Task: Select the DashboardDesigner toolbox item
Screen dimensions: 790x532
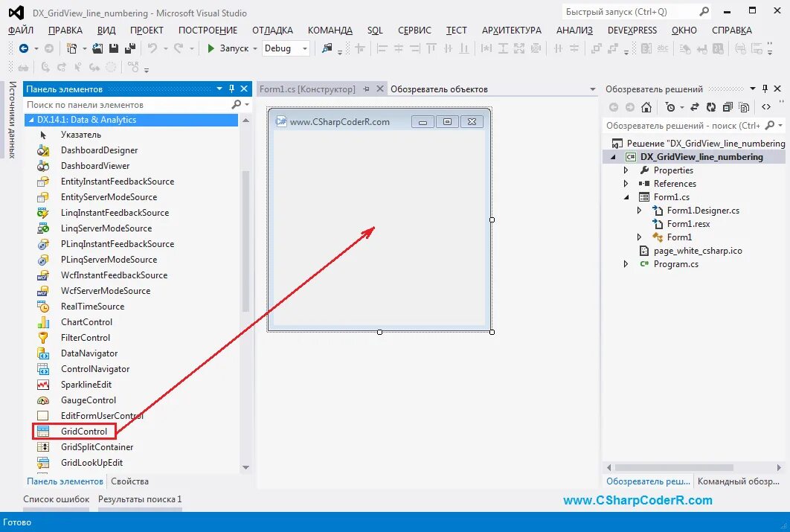Action: [x=99, y=150]
